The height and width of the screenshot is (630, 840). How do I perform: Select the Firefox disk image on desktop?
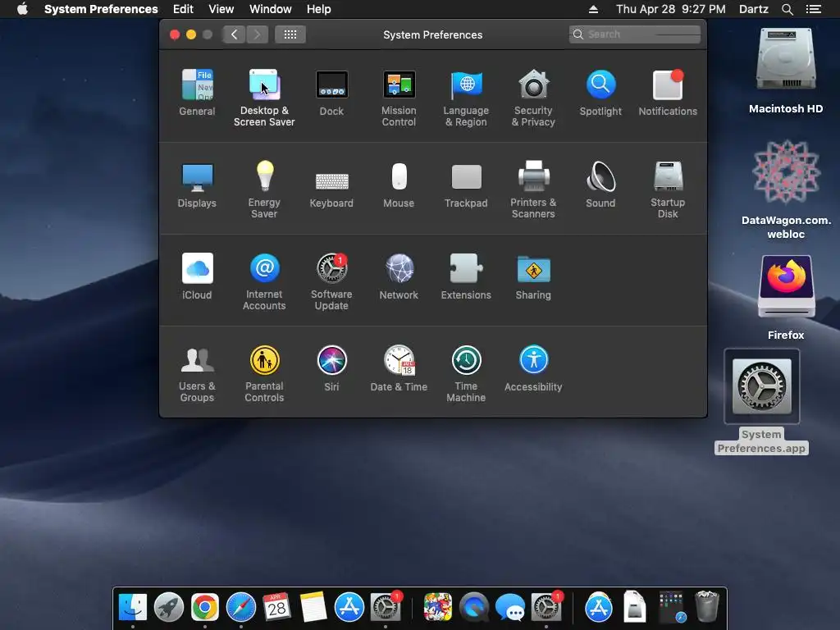(786, 298)
